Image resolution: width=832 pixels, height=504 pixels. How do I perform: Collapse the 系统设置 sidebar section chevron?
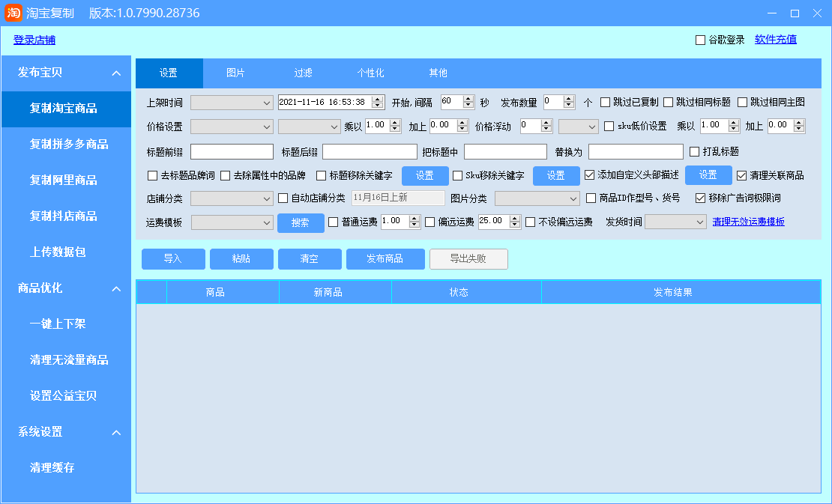point(116,432)
